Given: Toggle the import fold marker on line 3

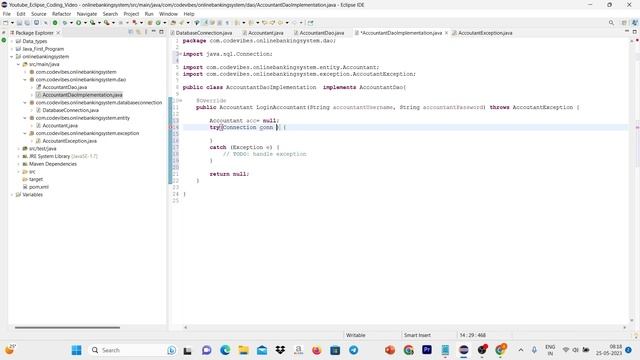Looking at the screenshot, I should 180,54.
